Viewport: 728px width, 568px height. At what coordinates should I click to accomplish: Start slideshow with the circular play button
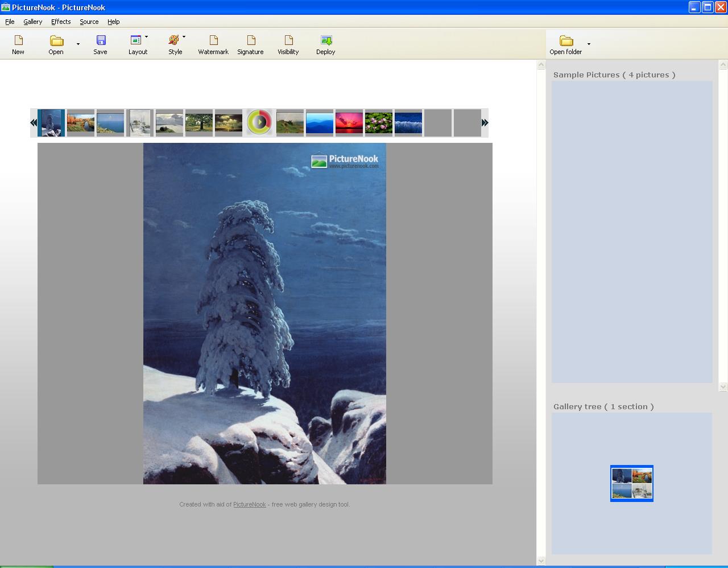(259, 122)
